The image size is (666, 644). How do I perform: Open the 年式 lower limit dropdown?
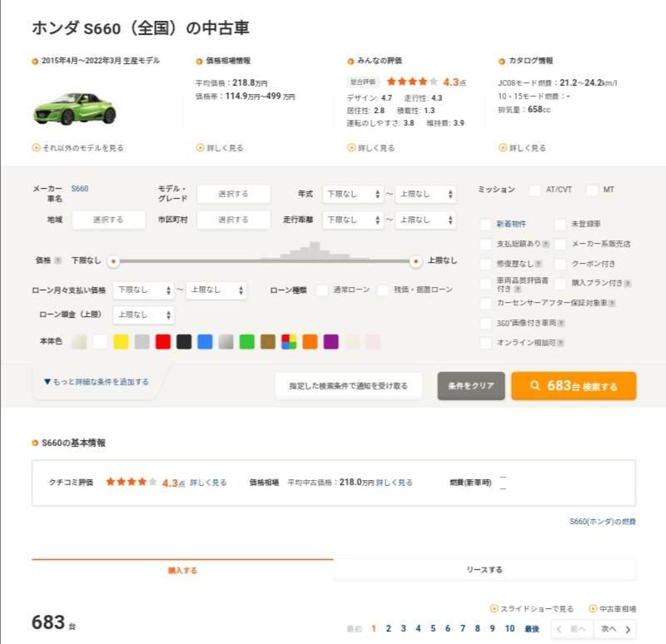(x=353, y=194)
